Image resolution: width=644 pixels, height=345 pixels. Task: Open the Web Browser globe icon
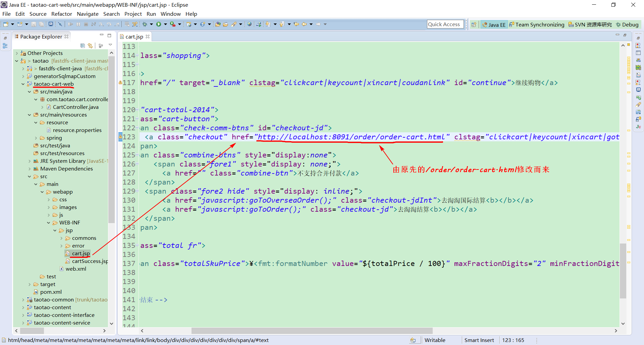[x=249, y=24]
